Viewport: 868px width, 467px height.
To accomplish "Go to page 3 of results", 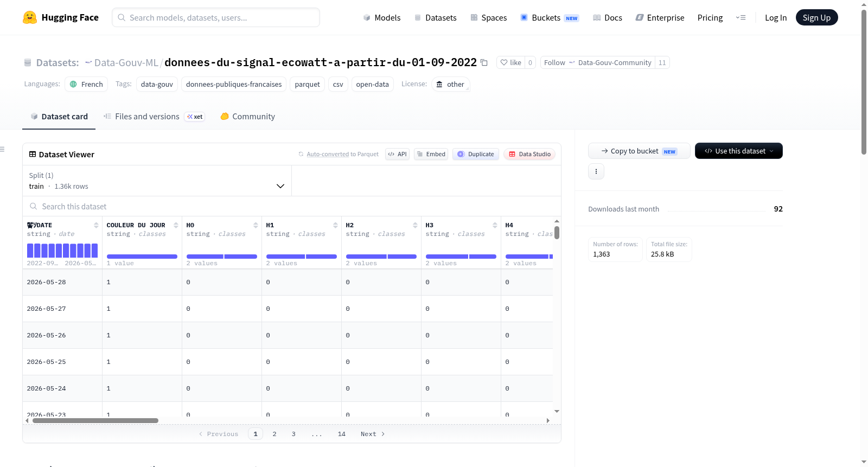I will point(293,434).
